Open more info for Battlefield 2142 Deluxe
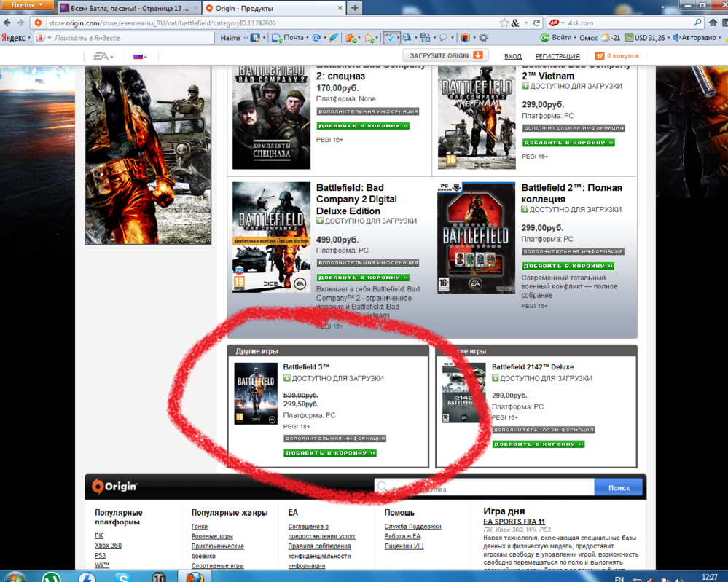 543,430
